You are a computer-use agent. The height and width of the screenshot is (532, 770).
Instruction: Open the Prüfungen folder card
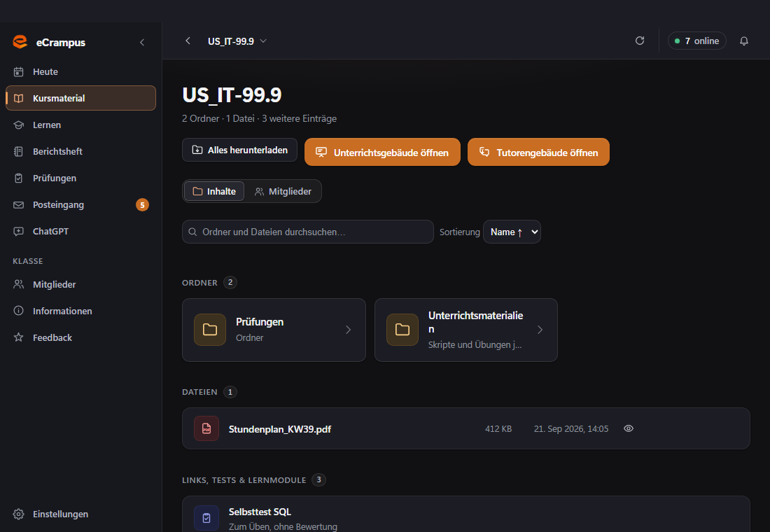[x=274, y=330]
